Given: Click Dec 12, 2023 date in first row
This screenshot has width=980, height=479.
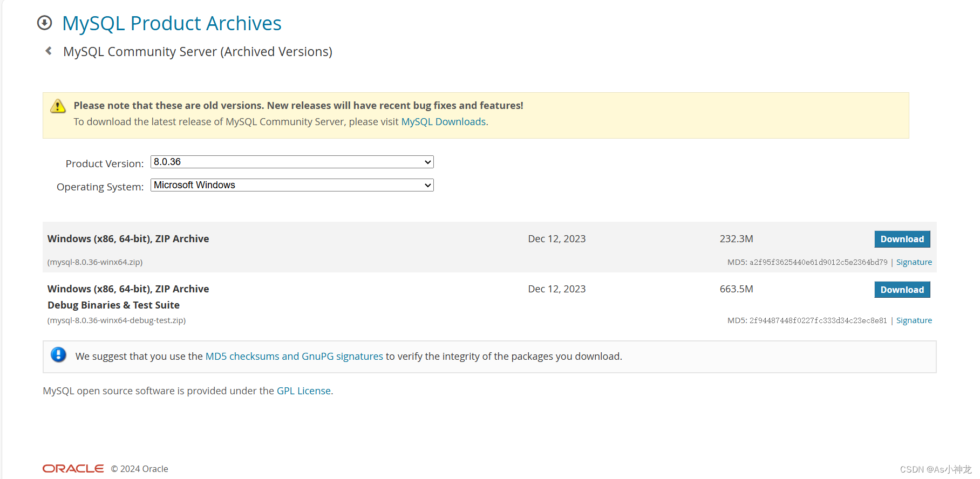Looking at the screenshot, I should [x=556, y=238].
